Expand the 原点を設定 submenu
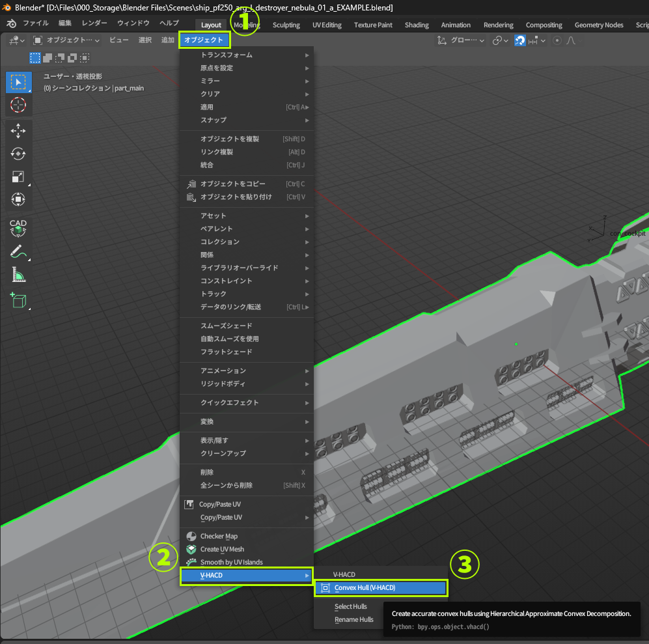This screenshot has width=649, height=644. click(x=246, y=68)
